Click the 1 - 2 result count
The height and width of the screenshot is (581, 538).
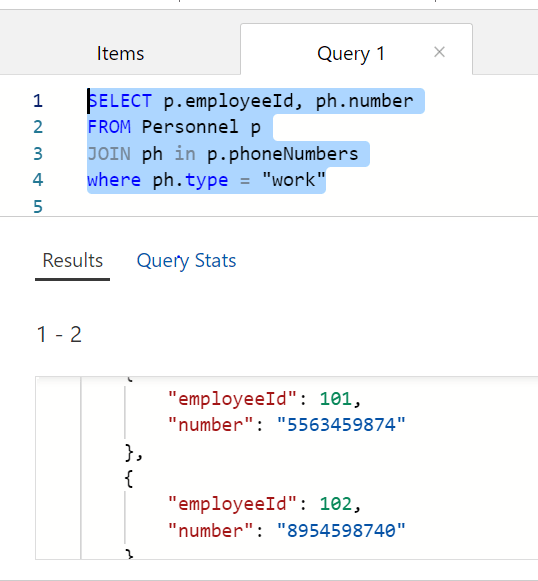click(x=59, y=335)
